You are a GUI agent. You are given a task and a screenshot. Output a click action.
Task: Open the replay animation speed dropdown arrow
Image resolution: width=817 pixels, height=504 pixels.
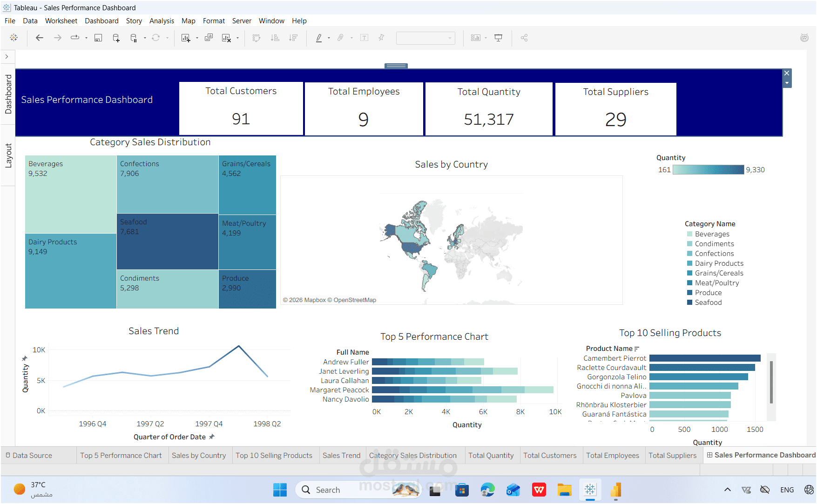click(86, 38)
